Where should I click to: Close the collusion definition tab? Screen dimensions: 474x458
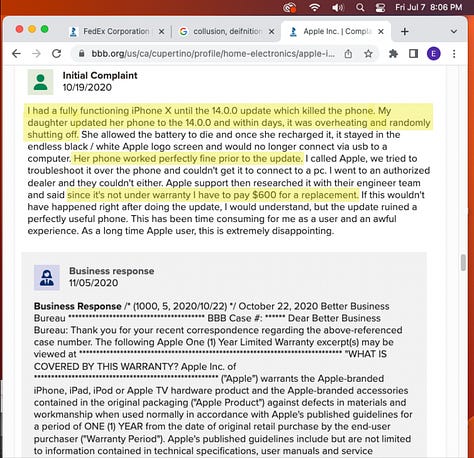coord(272,31)
